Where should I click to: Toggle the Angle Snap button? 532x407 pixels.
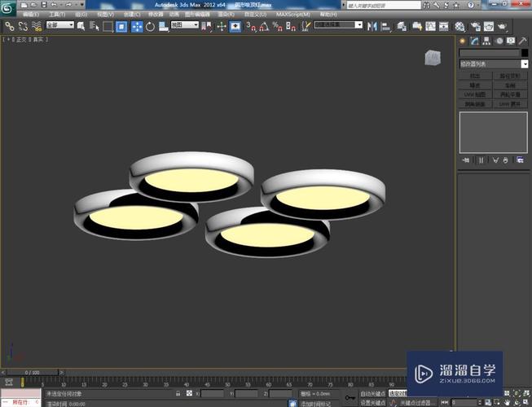pyautogui.click(x=264, y=26)
